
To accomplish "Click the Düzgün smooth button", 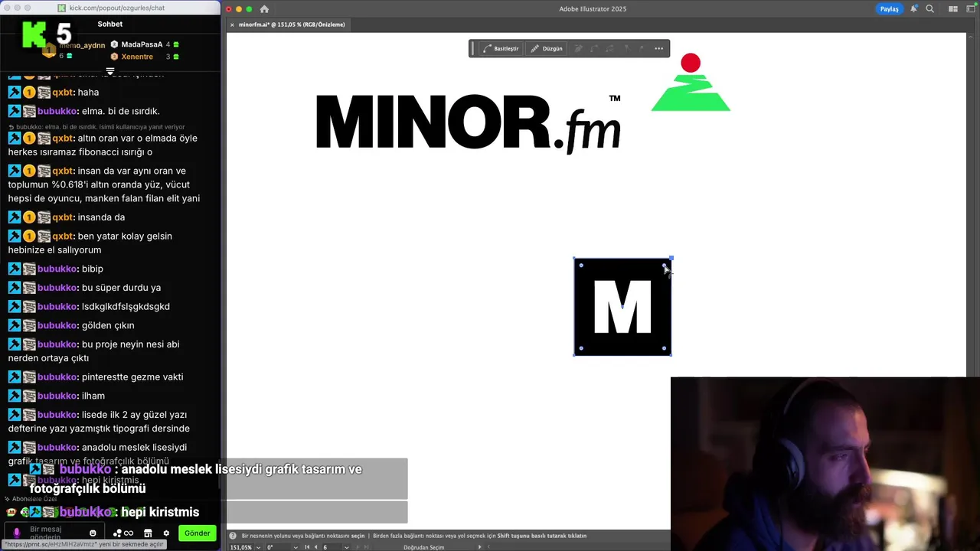I will [x=547, y=48].
